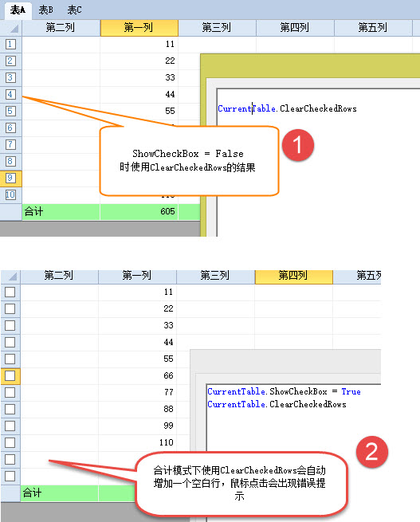Select row header 7 in the numbered table
This screenshot has width=420, height=522.
pos(10,145)
